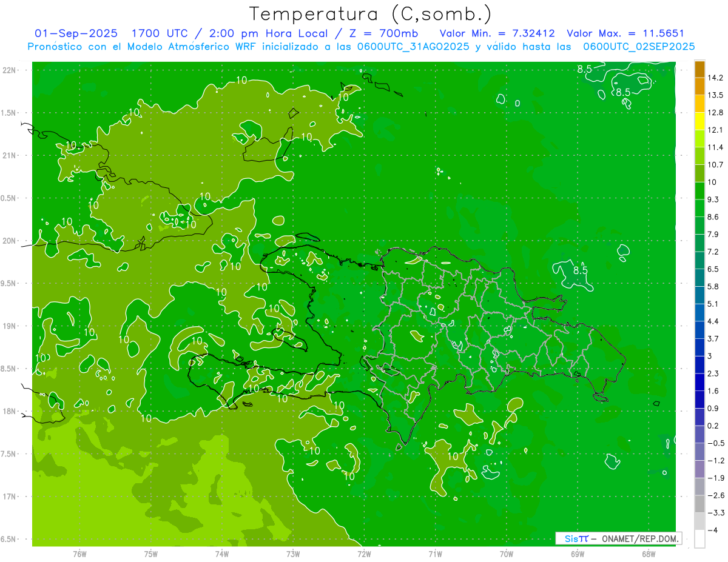Click the 'Valor Max. = 11.5651' text

pyautogui.click(x=625, y=33)
